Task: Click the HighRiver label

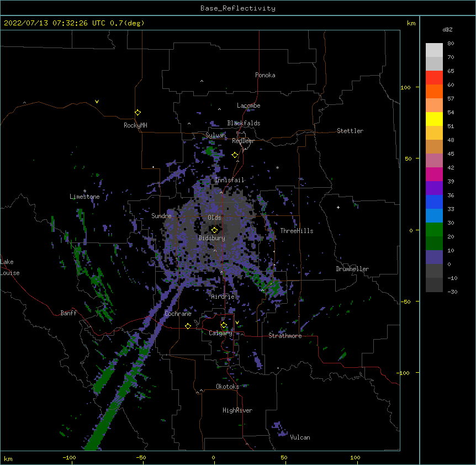Action: 237,410
